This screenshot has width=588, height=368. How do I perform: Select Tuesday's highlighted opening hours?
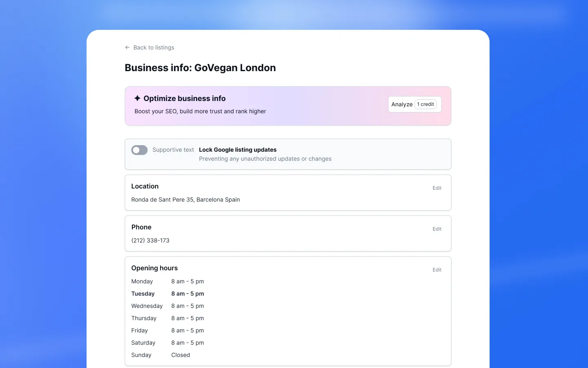pyautogui.click(x=187, y=294)
